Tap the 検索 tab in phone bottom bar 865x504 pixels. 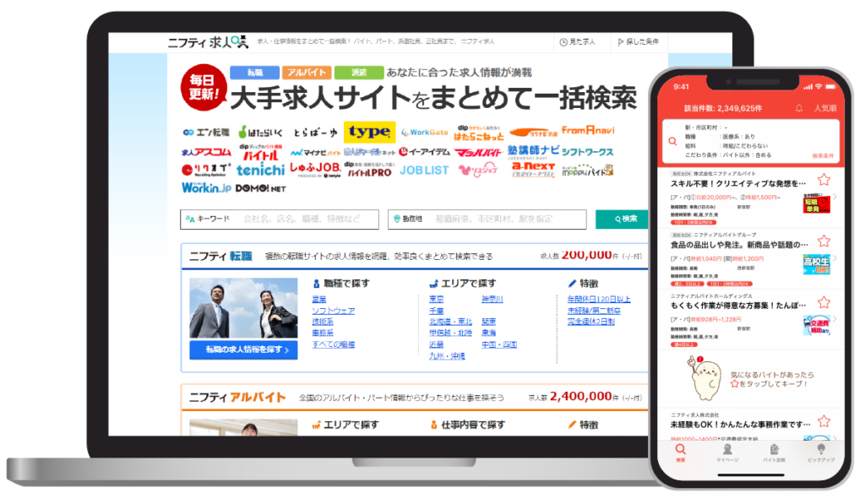click(x=681, y=453)
